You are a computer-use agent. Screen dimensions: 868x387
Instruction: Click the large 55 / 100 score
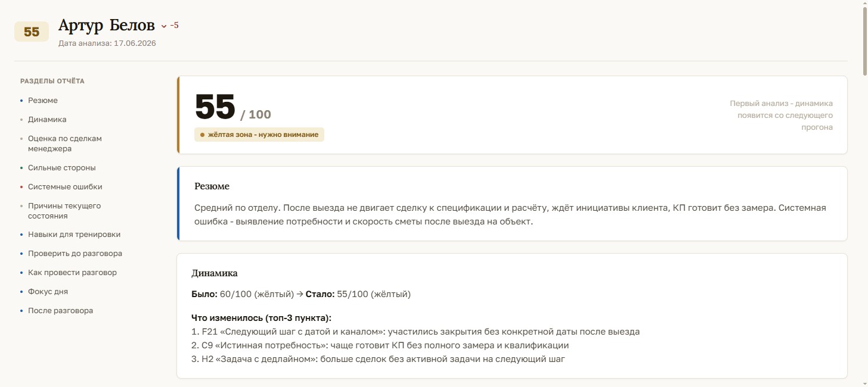coord(233,108)
